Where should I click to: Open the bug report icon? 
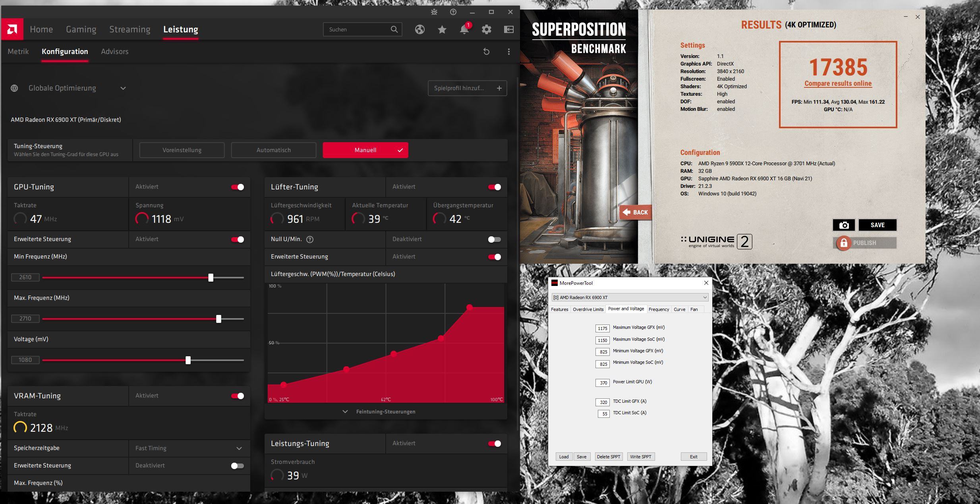pos(434,12)
